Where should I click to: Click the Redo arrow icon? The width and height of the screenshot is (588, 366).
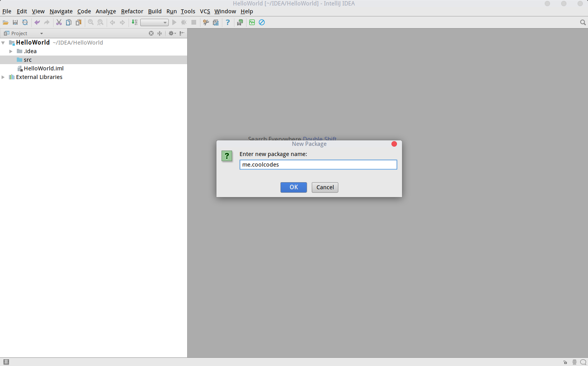47,23
